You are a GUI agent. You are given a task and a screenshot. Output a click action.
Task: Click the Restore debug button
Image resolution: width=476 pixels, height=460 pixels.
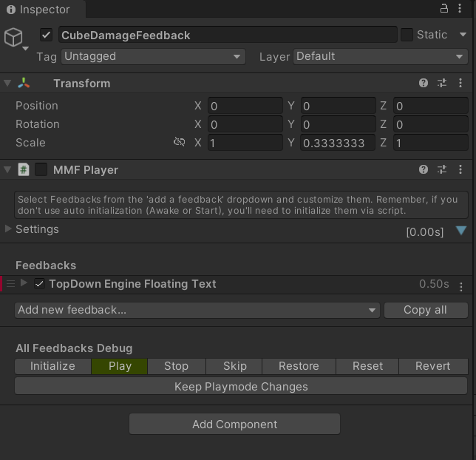coord(299,366)
